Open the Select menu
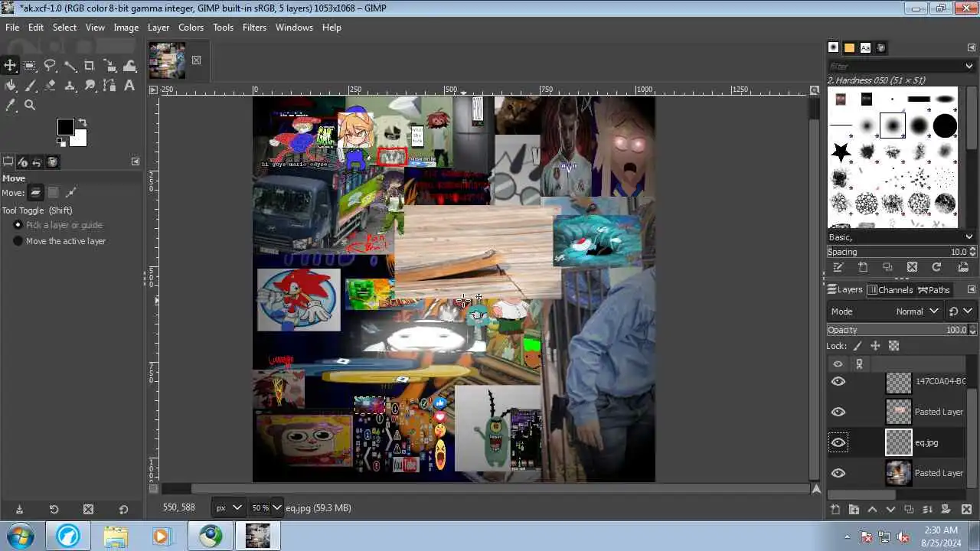980x551 pixels. coord(64,27)
